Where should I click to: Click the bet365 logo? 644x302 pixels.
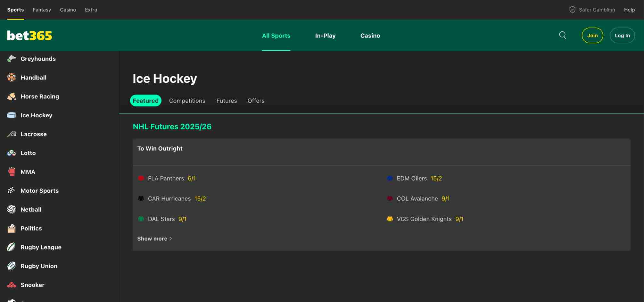pos(29,36)
